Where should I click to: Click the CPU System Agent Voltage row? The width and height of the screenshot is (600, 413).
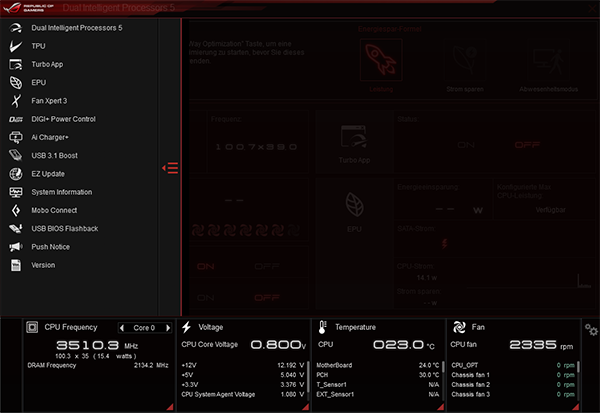(x=243, y=394)
